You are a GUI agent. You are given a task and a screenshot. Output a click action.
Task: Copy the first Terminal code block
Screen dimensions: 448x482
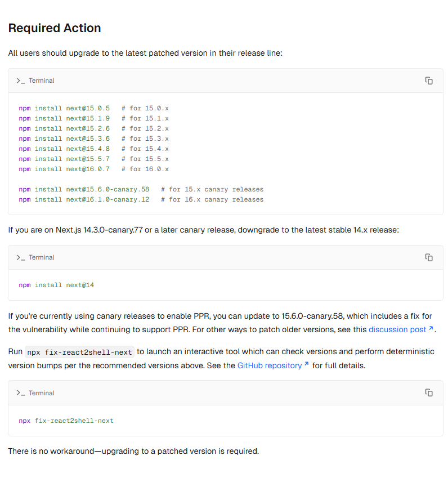tap(429, 81)
